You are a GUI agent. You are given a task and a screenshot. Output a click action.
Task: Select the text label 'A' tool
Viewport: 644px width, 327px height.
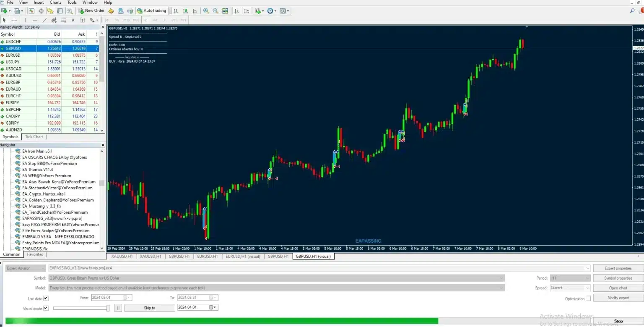tap(73, 20)
